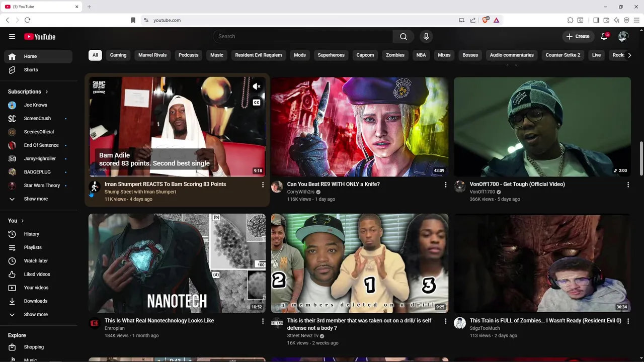The height and width of the screenshot is (362, 644).
Task: Open Resident Evil 0 train thumbnail
Action: click(542, 263)
